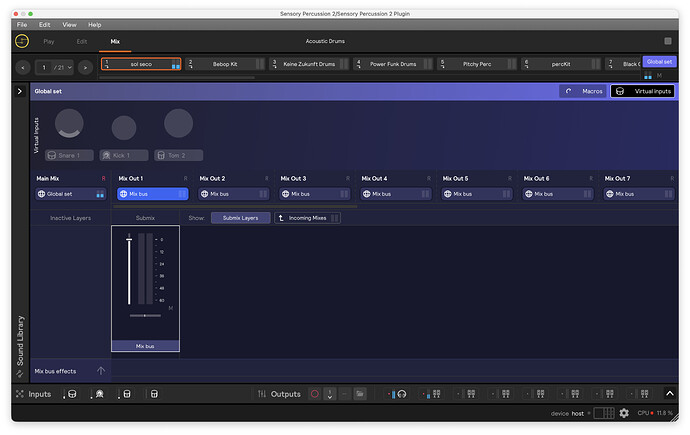Expand the left sidebar with chevron arrow
Viewport: 690px width, 435px height.
point(20,91)
